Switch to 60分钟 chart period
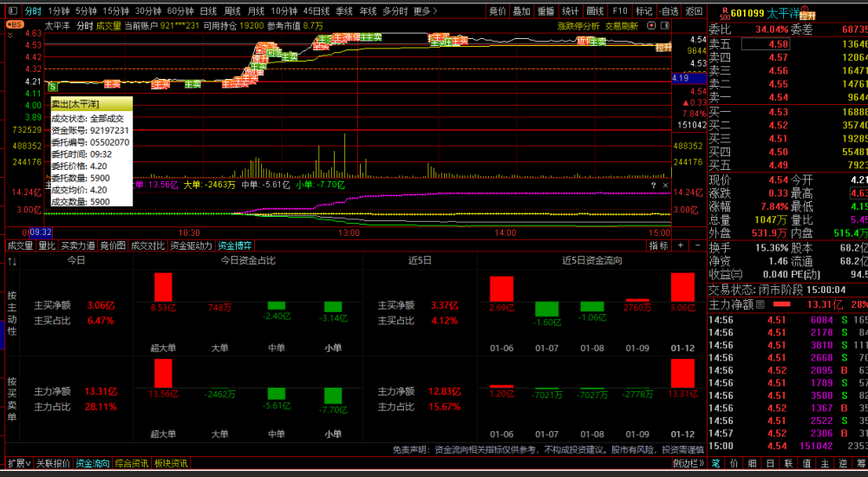Image resolution: width=868 pixels, height=477 pixels. coord(179,11)
